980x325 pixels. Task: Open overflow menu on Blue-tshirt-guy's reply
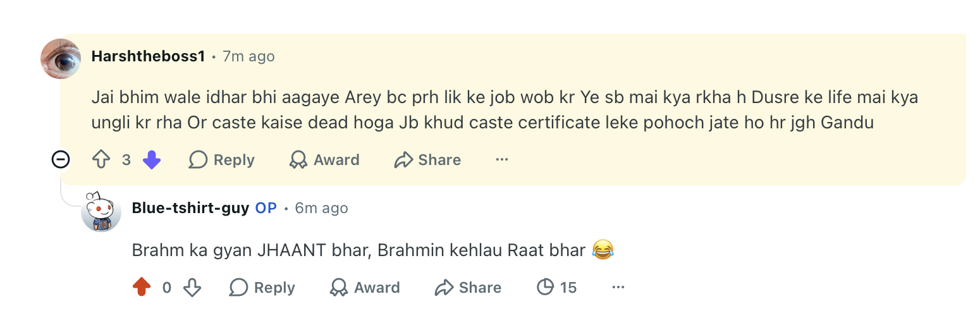coord(618,288)
